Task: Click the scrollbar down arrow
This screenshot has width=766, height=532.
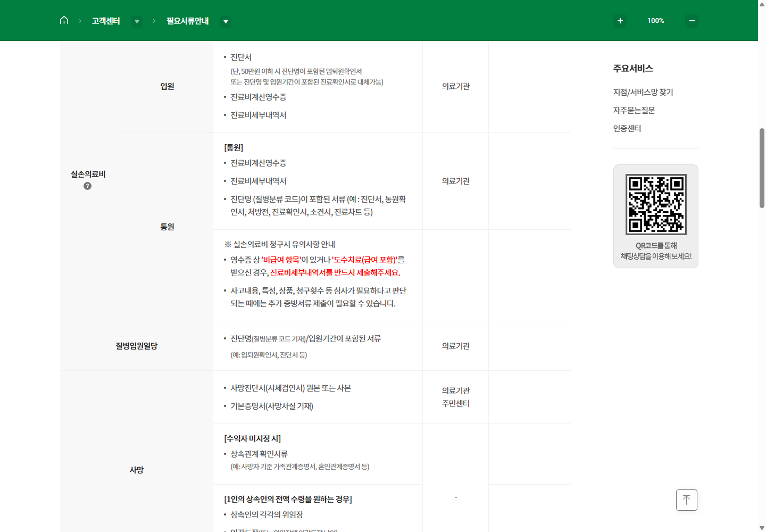Action: (x=762, y=528)
